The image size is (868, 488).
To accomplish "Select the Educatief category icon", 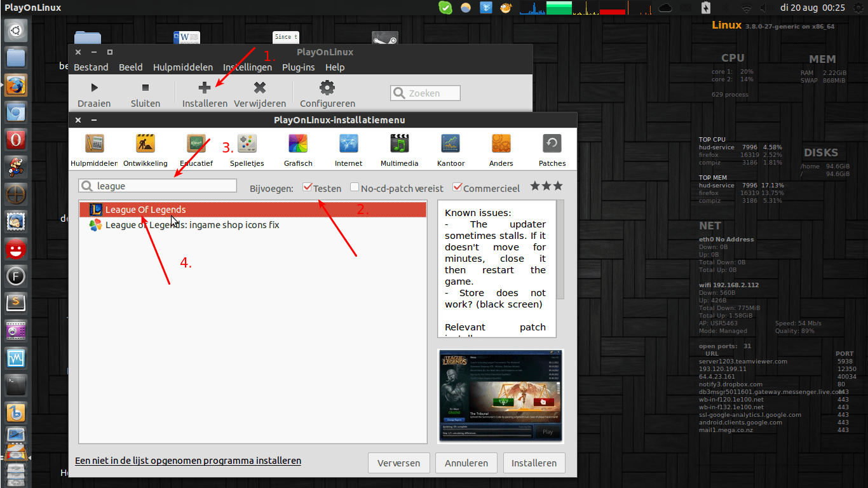I will pyautogui.click(x=196, y=144).
